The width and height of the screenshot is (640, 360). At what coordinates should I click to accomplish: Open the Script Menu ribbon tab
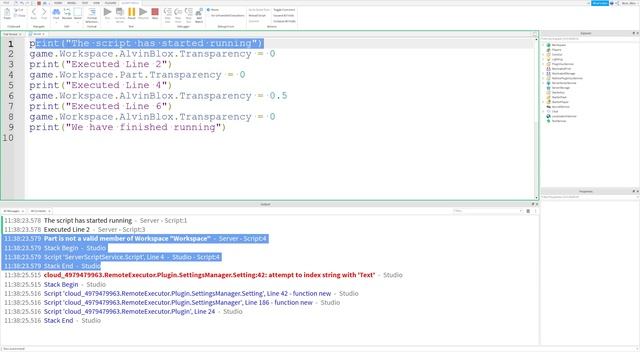click(130, 3)
